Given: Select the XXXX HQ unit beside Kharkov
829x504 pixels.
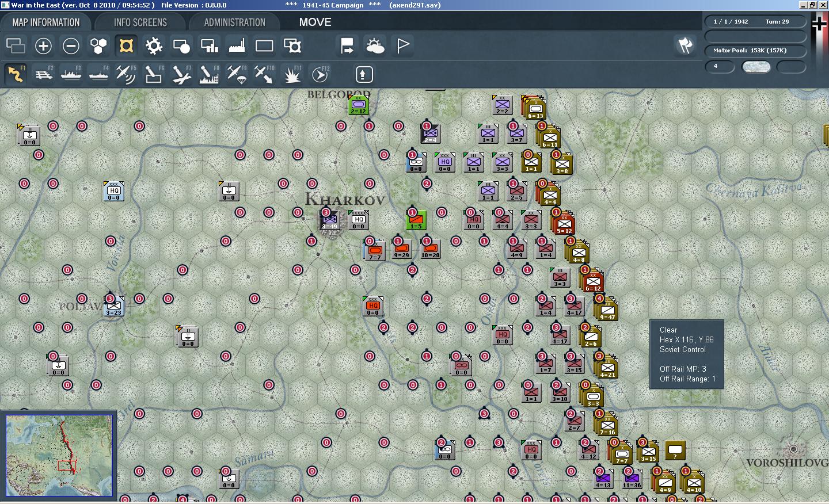Looking at the screenshot, I should [358, 220].
